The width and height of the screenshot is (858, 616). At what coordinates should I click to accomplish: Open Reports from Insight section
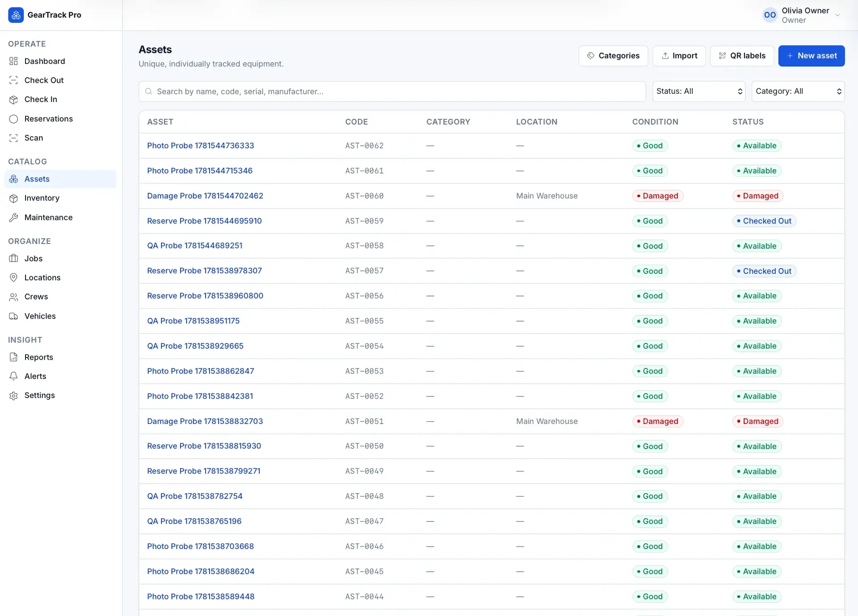[x=60, y=357]
